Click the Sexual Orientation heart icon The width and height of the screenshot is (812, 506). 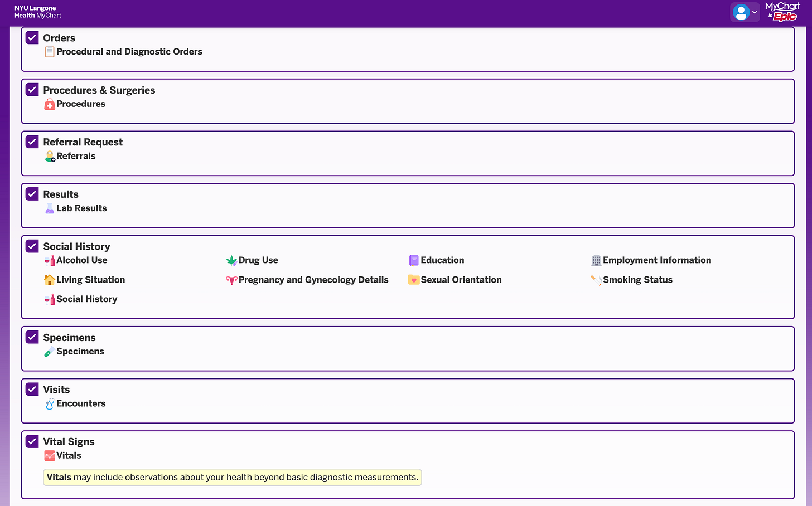tap(414, 280)
